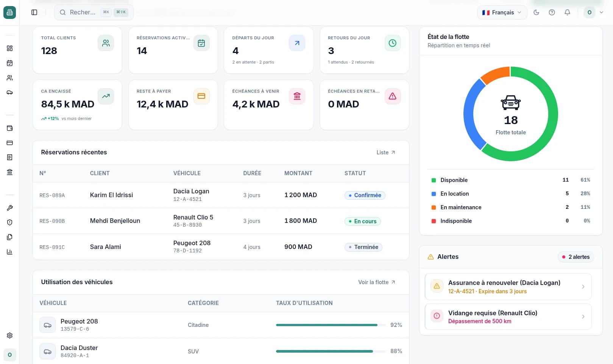Viewport: 613px width, 364px height.
Task: Open credit card payments icon in sidebar
Action: click(10, 143)
